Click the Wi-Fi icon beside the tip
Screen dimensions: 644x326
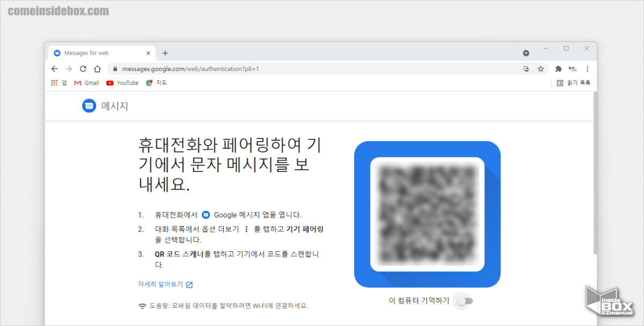tap(142, 306)
